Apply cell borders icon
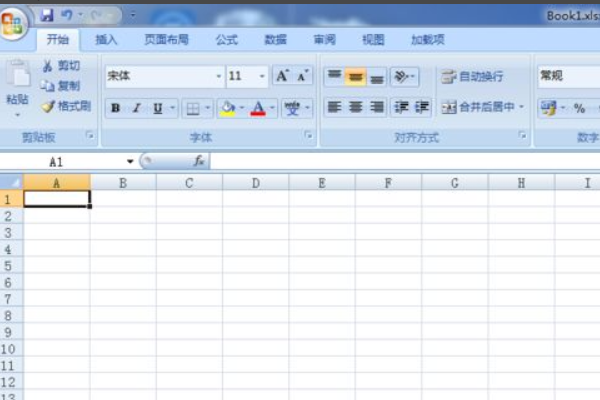 [x=193, y=109]
